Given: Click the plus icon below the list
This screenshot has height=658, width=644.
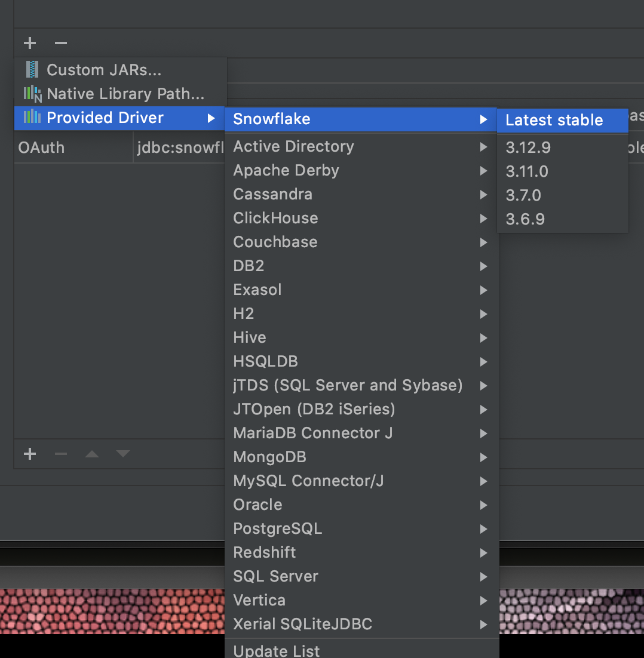Looking at the screenshot, I should click(29, 454).
